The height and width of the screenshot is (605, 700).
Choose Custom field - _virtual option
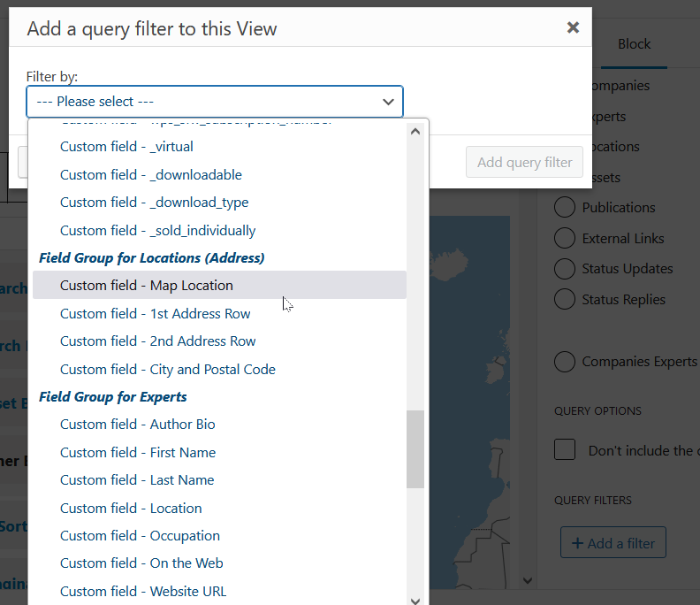click(x=219, y=147)
